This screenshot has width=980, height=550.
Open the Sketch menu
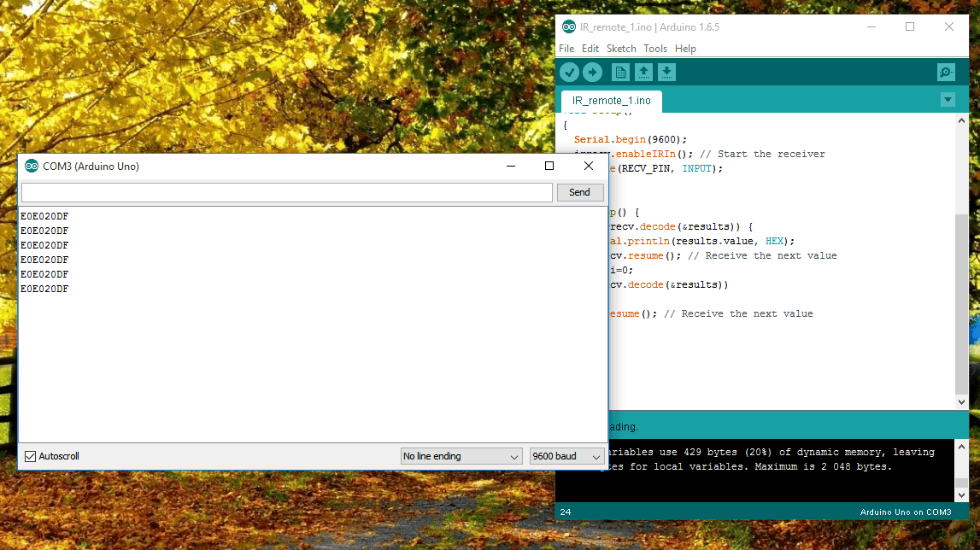pos(621,49)
